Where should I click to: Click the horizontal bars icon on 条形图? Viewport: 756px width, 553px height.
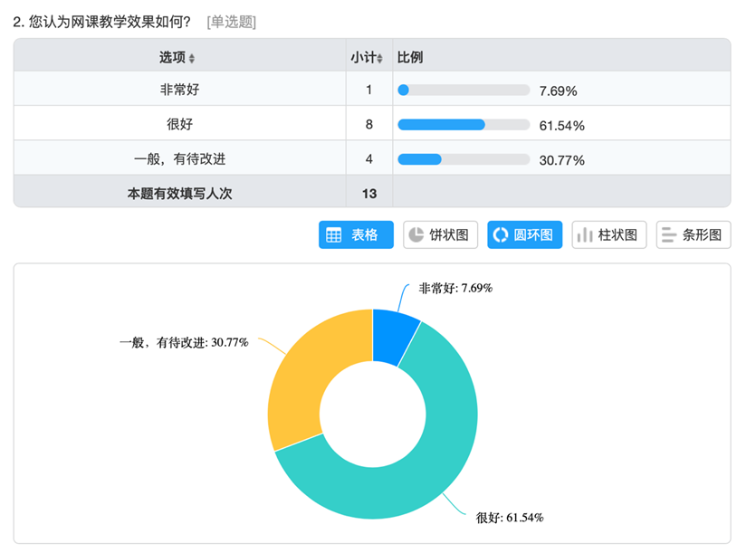(669, 235)
